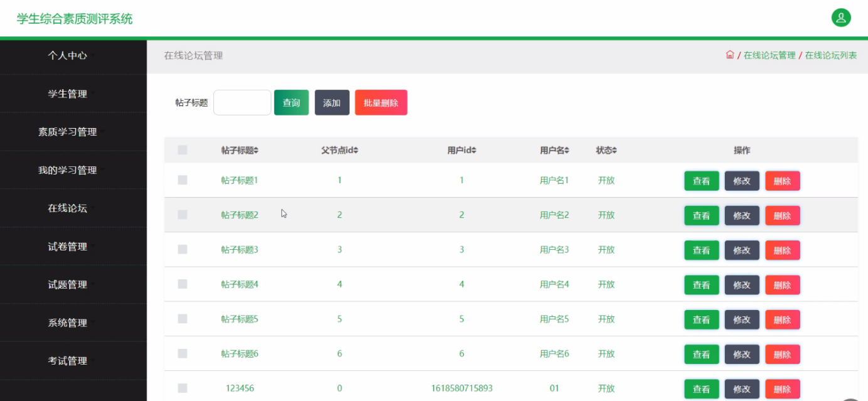Viewport: 868px width, 401px height.
Task: Select the checkbox for 帖子标题4 row
Action: pos(183,284)
